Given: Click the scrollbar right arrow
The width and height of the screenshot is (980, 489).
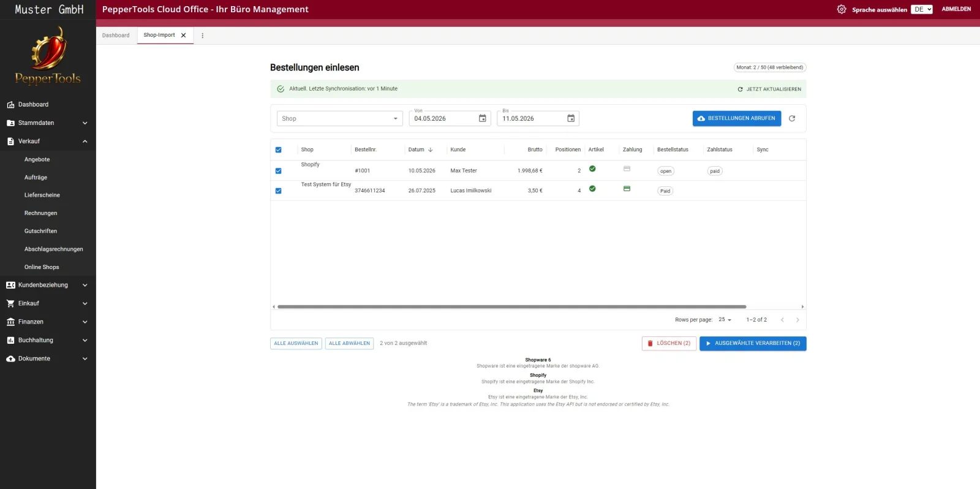Looking at the screenshot, I should tap(802, 306).
